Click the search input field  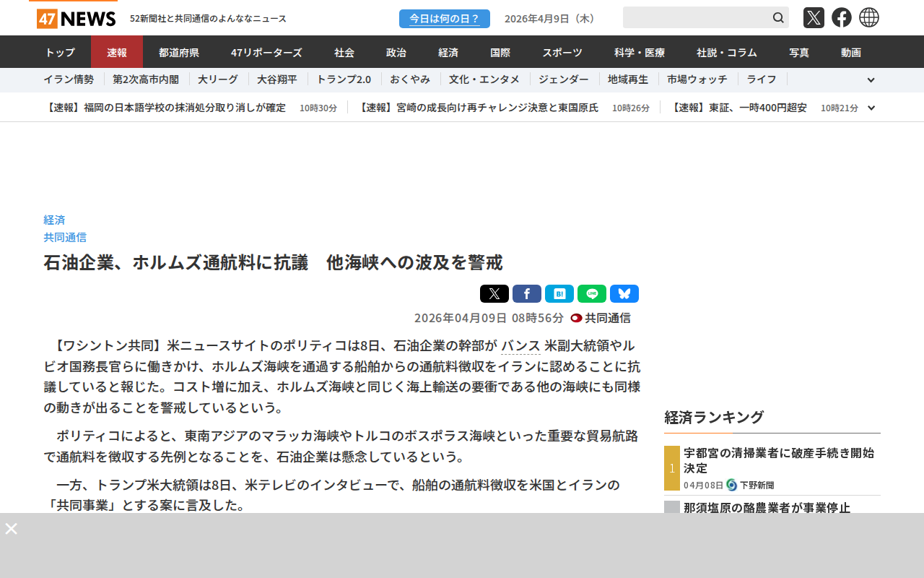pyautogui.click(x=697, y=17)
